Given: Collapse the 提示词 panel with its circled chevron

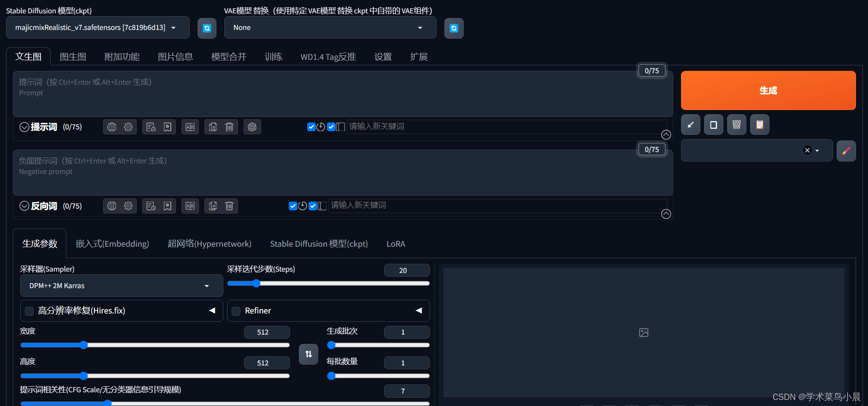Looking at the screenshot, I should tap(24, 127).
